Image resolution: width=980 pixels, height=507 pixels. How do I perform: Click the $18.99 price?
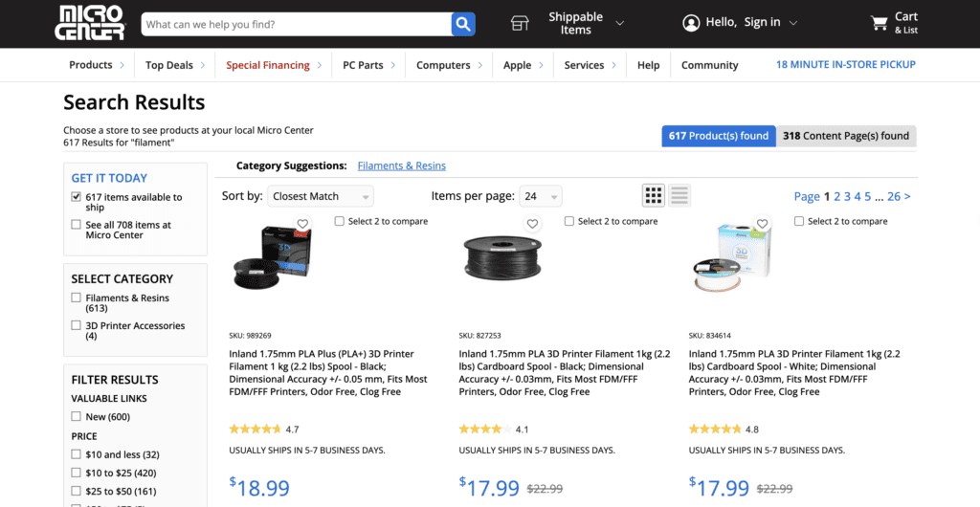coord(259,487)
